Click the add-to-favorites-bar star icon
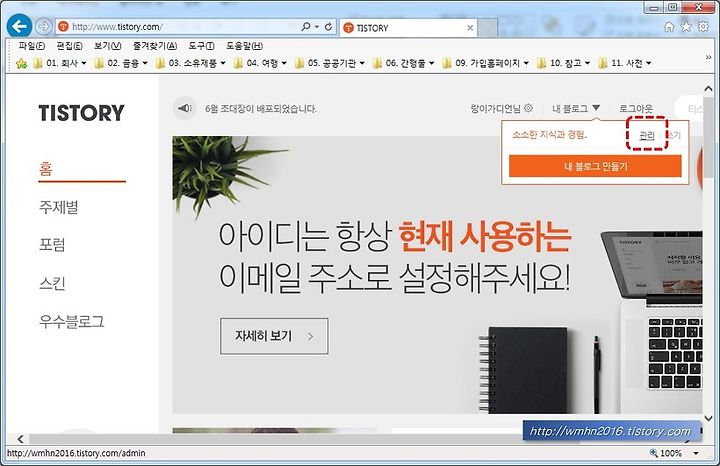Screen dimensions: 720x466 [x=21, y=63]
